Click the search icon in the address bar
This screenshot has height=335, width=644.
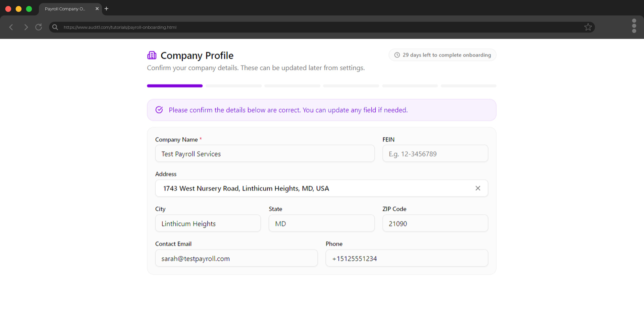tap(55, 27)
